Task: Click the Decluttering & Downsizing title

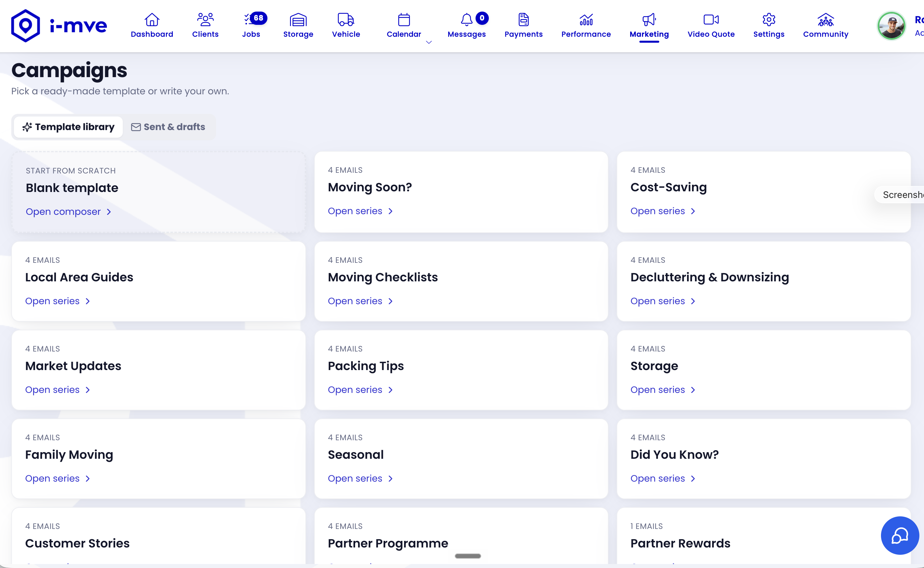Action: coord(709,277)
